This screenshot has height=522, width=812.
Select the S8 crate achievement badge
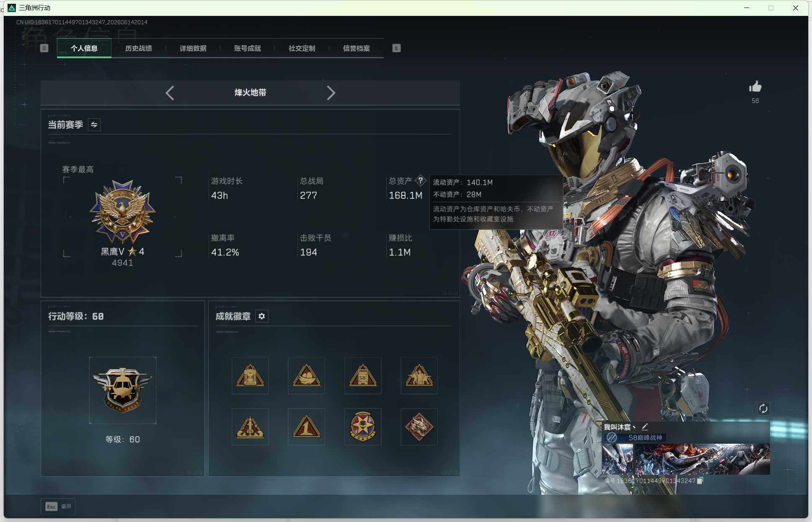363,375
